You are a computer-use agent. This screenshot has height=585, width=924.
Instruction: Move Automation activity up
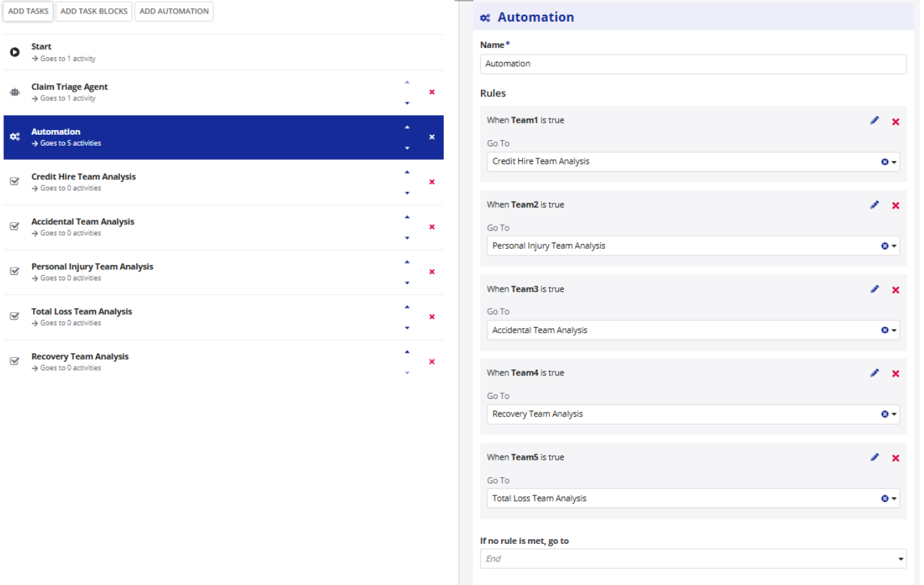407,127
